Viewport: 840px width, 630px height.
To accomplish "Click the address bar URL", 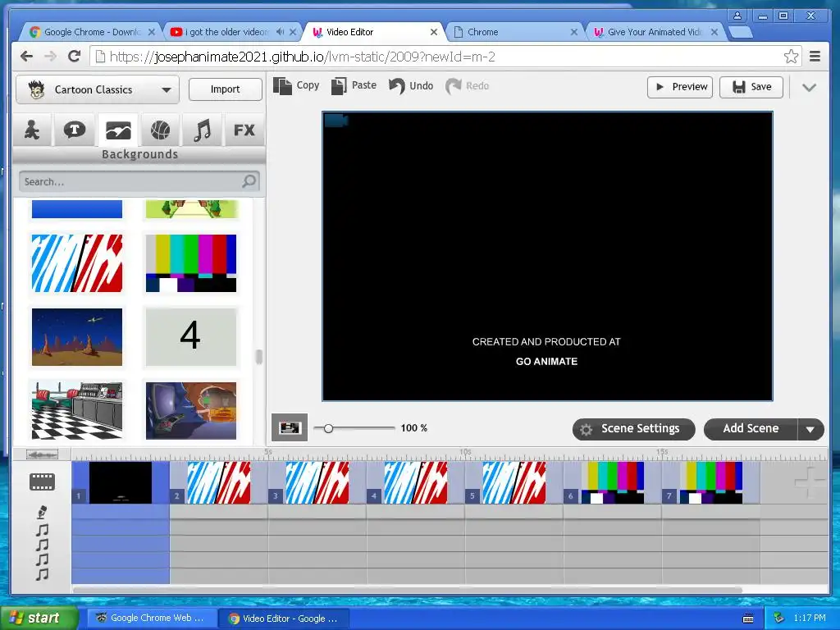I will pos(302,57).
